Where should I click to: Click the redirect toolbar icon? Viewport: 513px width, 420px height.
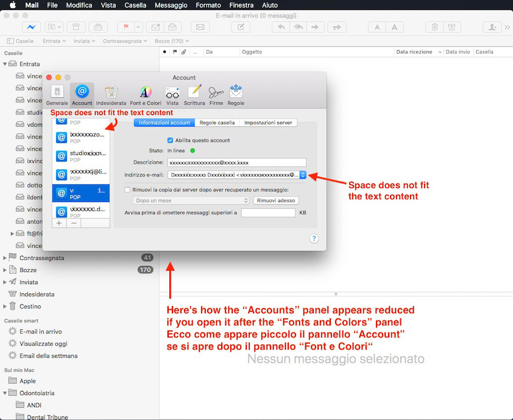[x=337, y=27]
